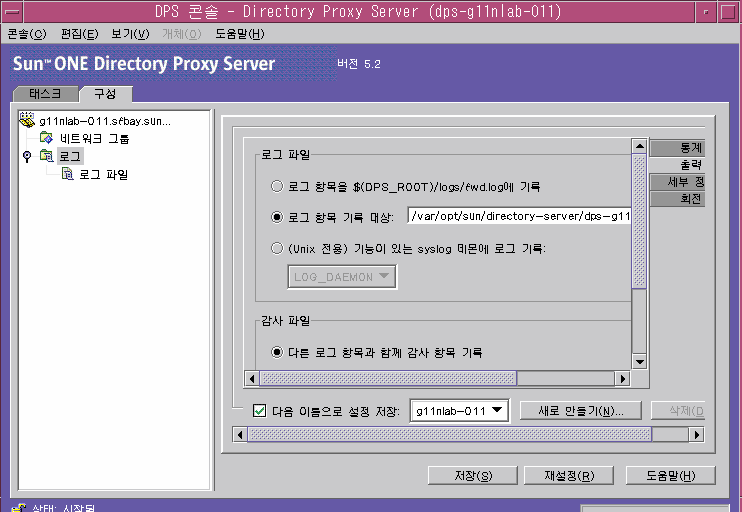Open the 콘솔(C) menu
The height and width of the screenshot is (512, 742).
pos(27,34)
